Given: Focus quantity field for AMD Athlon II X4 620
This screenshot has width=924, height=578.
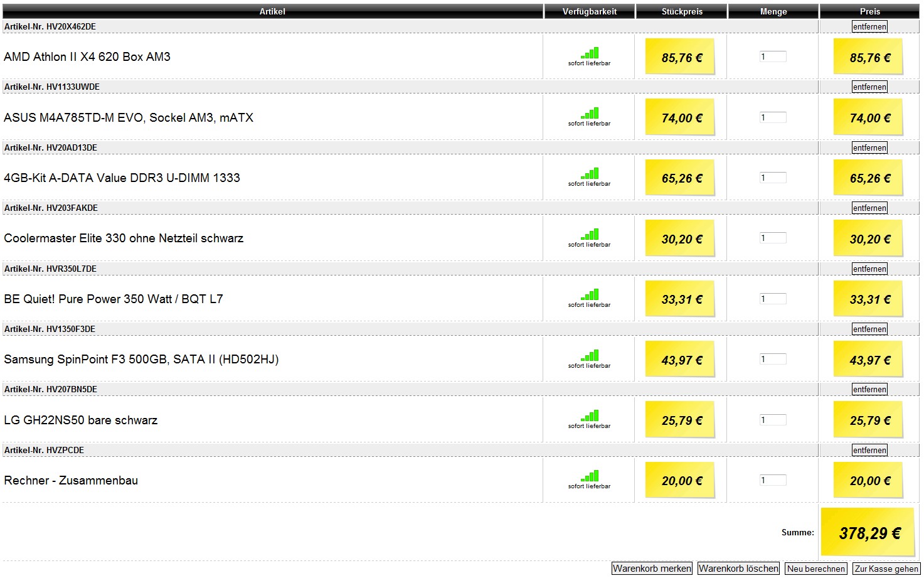Looking at the screenshot, I should point(773,56).
